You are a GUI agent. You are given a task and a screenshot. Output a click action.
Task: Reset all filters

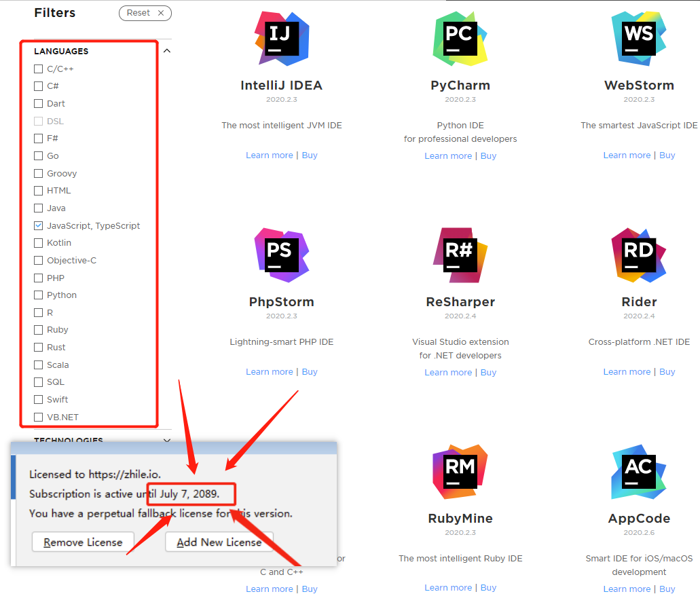tap(145, 13)
